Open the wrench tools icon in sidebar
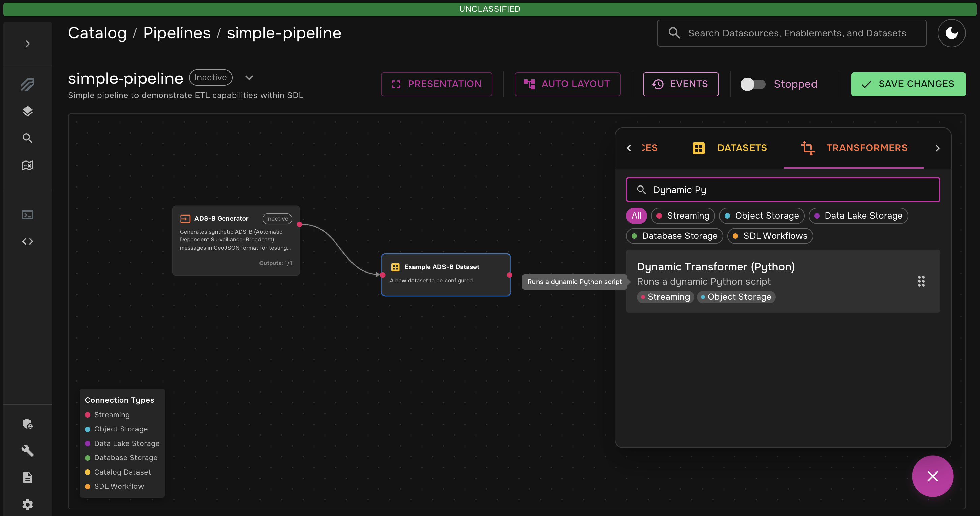 coord(27,451)
